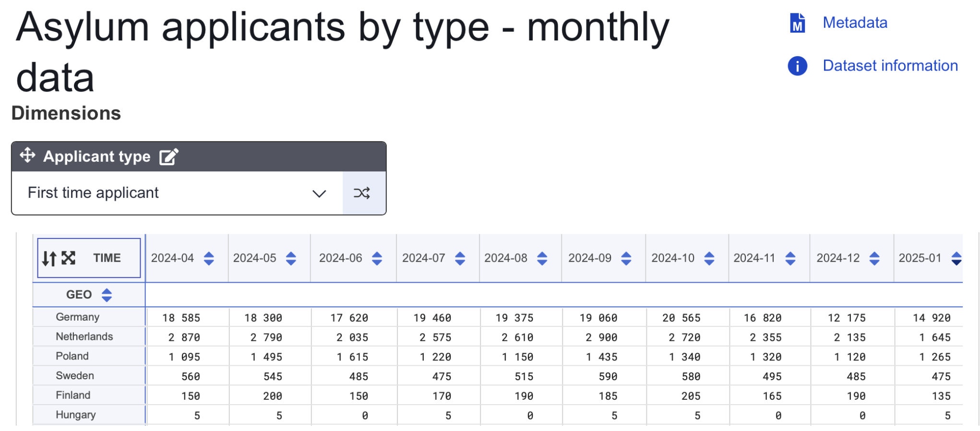980x431 pixels.
Task: Click Sweden's 2024-09 value 590
Action: point(608,377)
